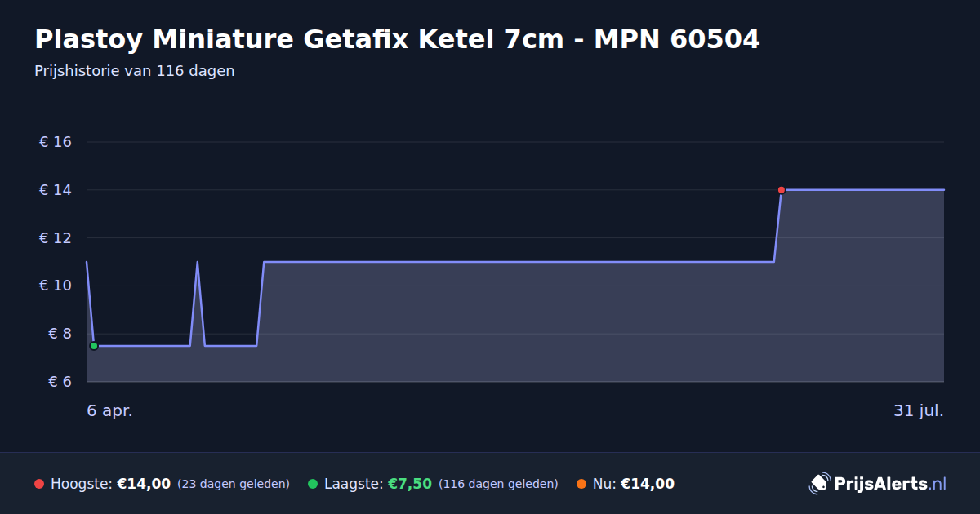The height and width of the screenshot is (514, 980).
Task: Select the € 10 axis label
Action: point(56,286)
